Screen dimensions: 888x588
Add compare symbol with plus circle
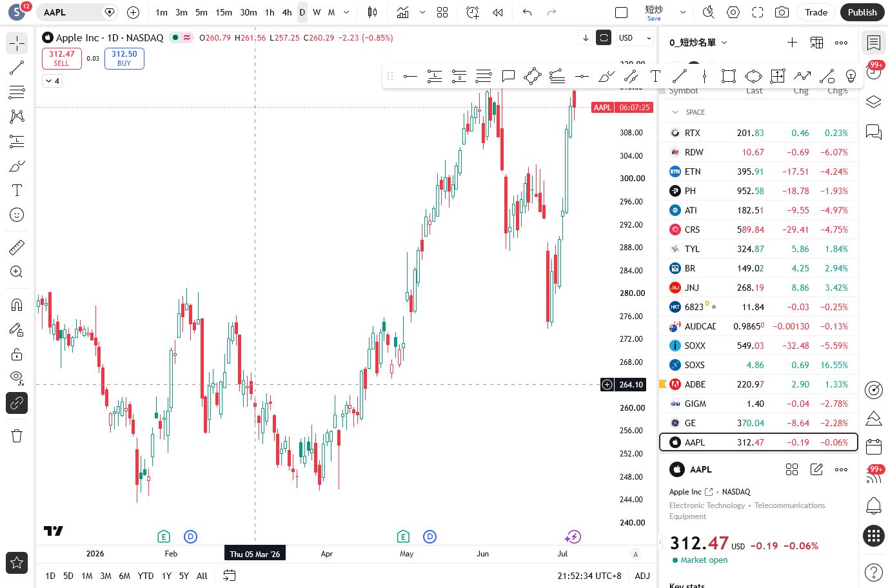[x=133, y=12]
